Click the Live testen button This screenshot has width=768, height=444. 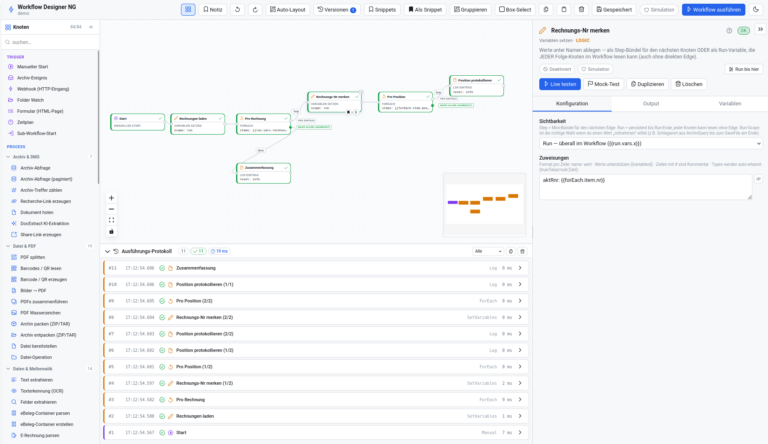(x=560, y=84)
